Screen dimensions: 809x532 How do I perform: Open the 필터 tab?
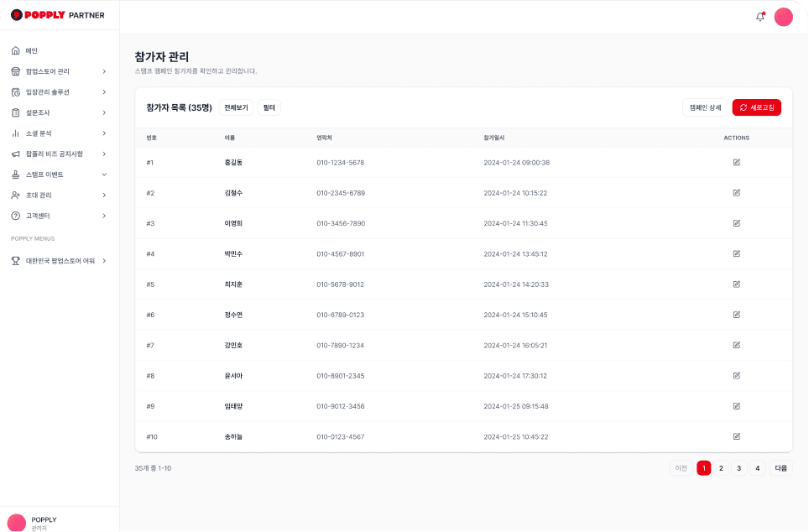pos(269,107)
